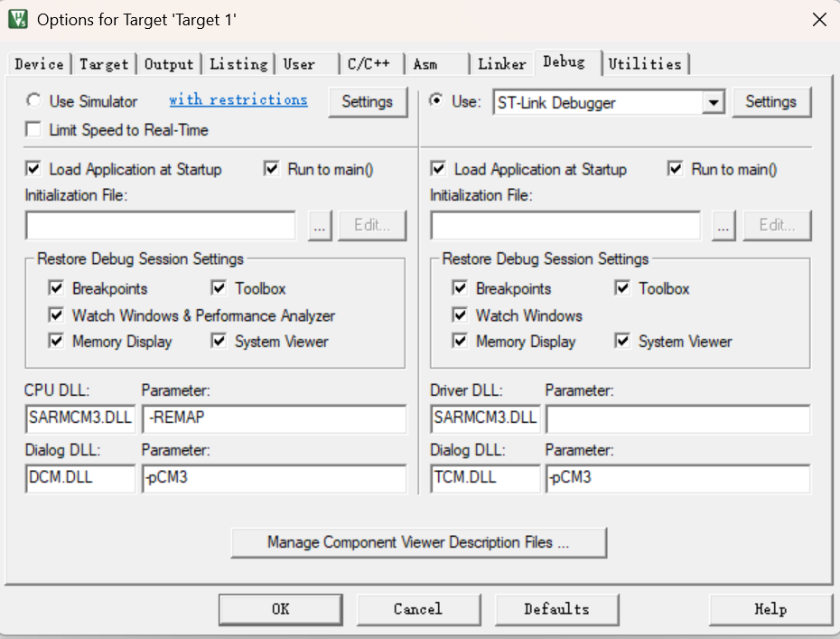
Task: Click the empty Driver DLL parameter field
Action: point(678,418)
